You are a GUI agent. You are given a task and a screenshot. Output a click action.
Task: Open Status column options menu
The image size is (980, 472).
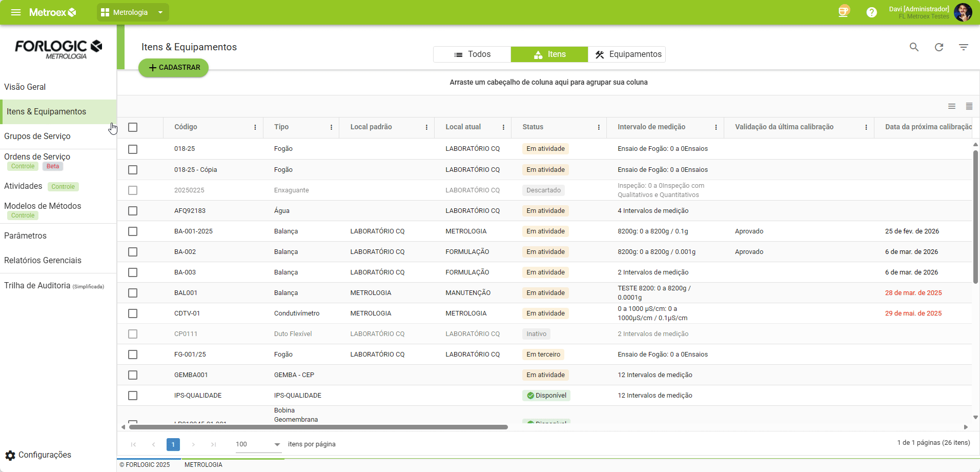599,127
